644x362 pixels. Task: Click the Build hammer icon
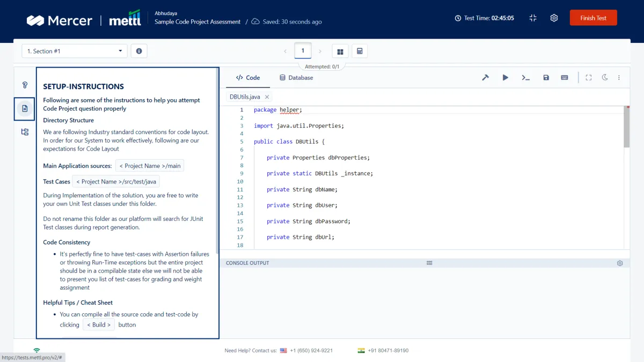click(485, 78)
